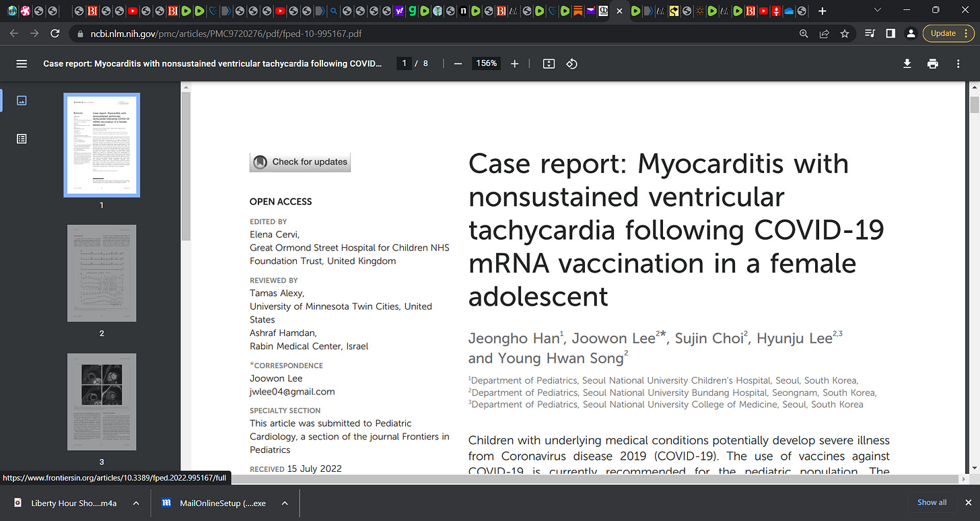This screenshot has width=980, height=521.
Task: Jump to page 2 thumbnail
Action: point(102,274)
